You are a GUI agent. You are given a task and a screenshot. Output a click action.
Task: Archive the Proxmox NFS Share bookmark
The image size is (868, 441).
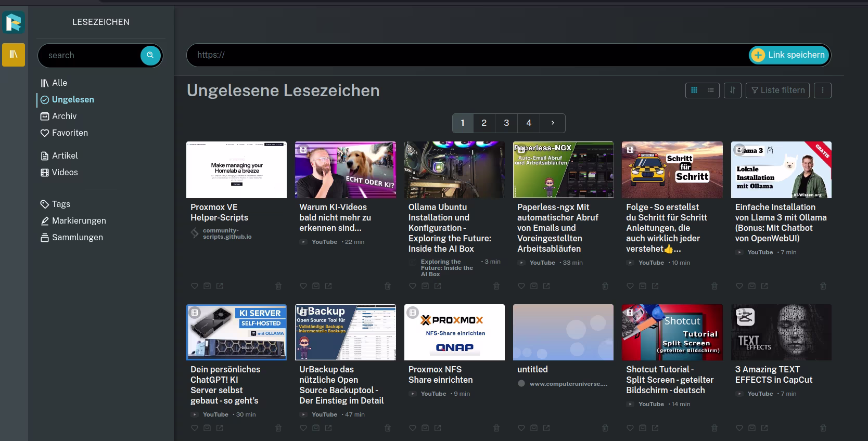(425, 428)
